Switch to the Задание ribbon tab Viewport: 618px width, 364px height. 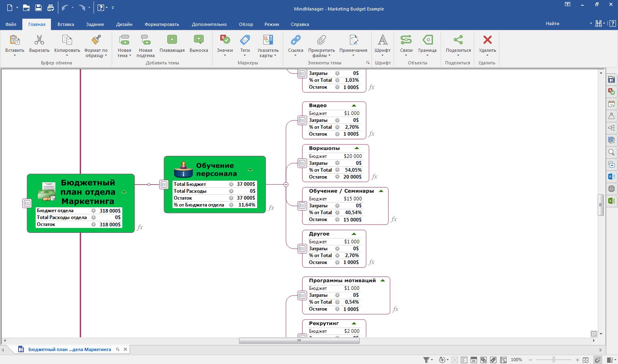coord(95,24)
